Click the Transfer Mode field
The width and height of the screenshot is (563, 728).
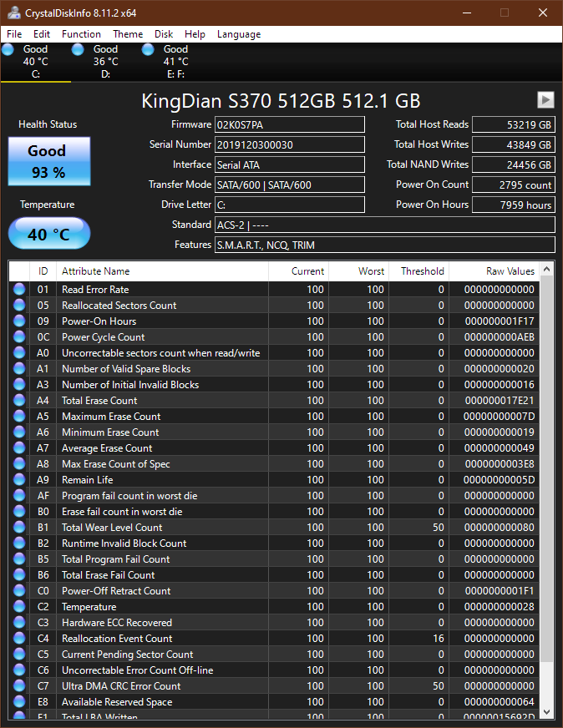[x=290, y=185]
